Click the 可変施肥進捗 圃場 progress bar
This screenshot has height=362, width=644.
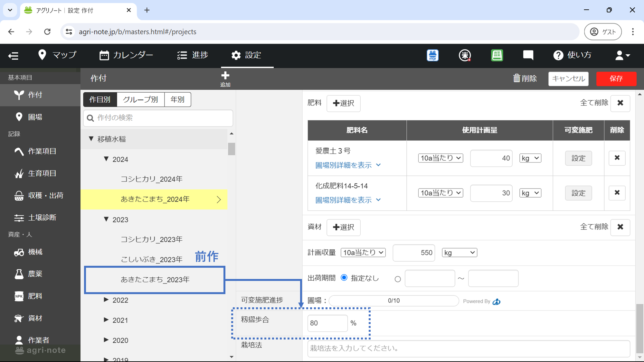(x=393, y=301)
